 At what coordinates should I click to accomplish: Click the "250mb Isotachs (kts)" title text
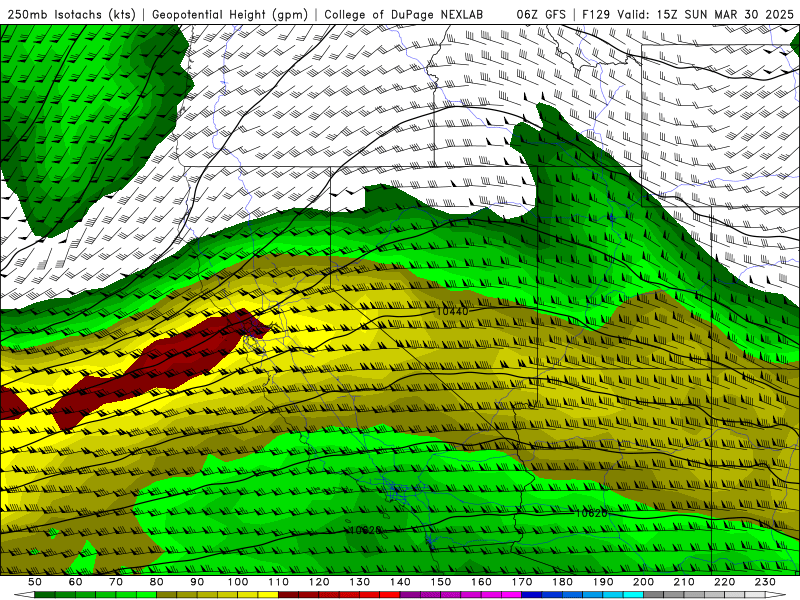point(71,15)
